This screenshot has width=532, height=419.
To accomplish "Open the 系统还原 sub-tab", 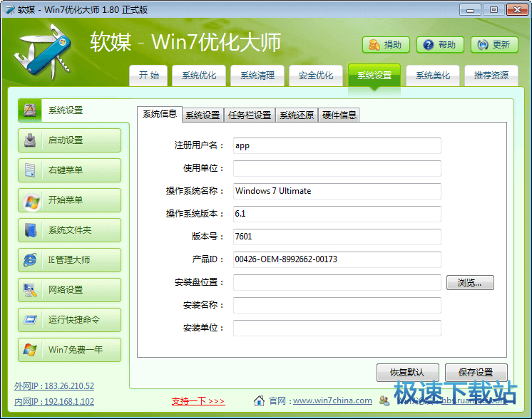I will [297, 115].
